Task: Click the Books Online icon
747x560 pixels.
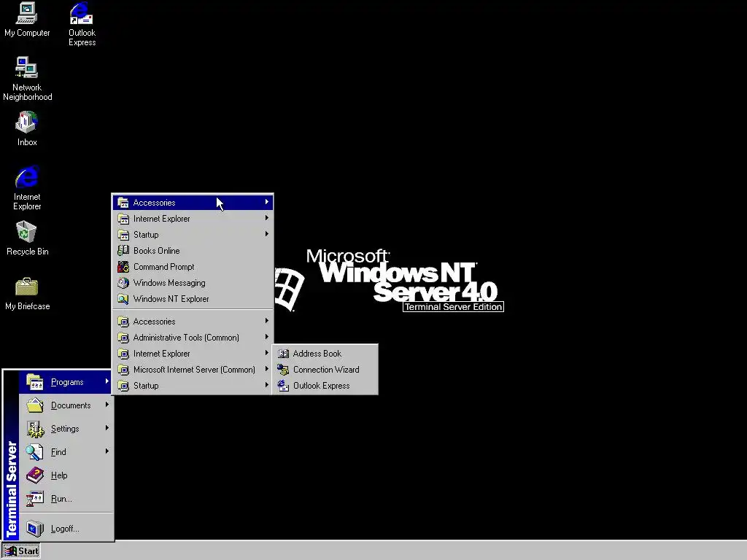Action: tap(123, 251)
